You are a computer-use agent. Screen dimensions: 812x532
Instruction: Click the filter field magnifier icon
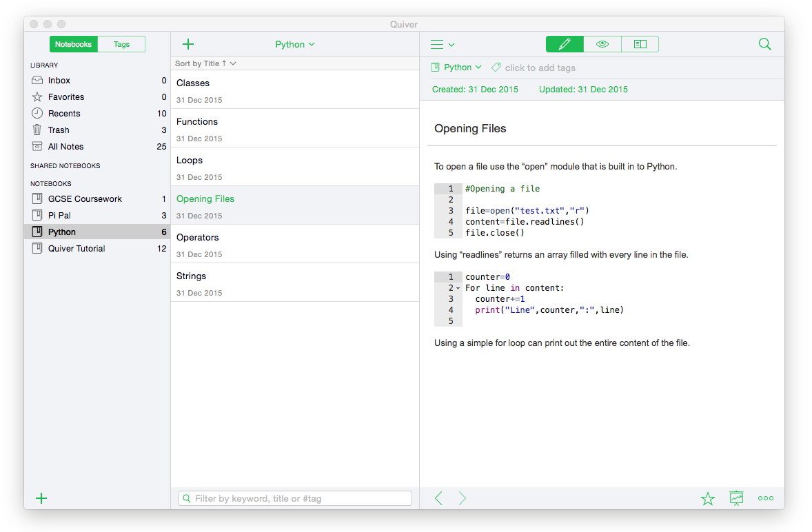187,498
